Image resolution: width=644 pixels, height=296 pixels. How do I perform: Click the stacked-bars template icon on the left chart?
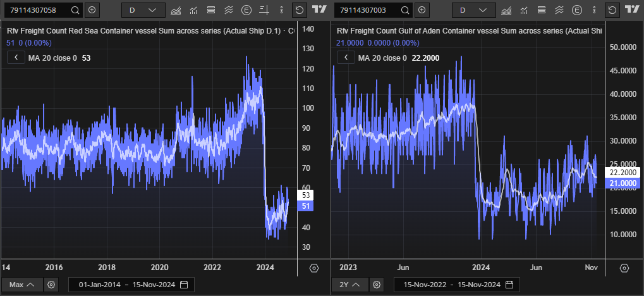point(211,10)
